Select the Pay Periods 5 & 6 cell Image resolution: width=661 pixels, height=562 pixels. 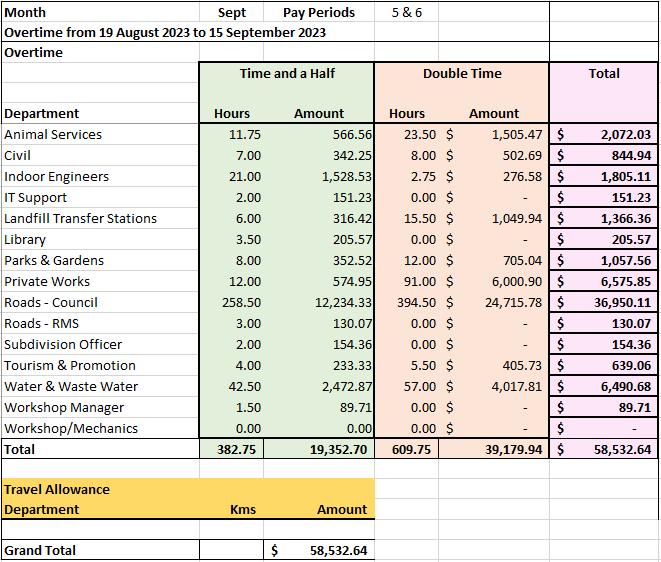point(406,12)
